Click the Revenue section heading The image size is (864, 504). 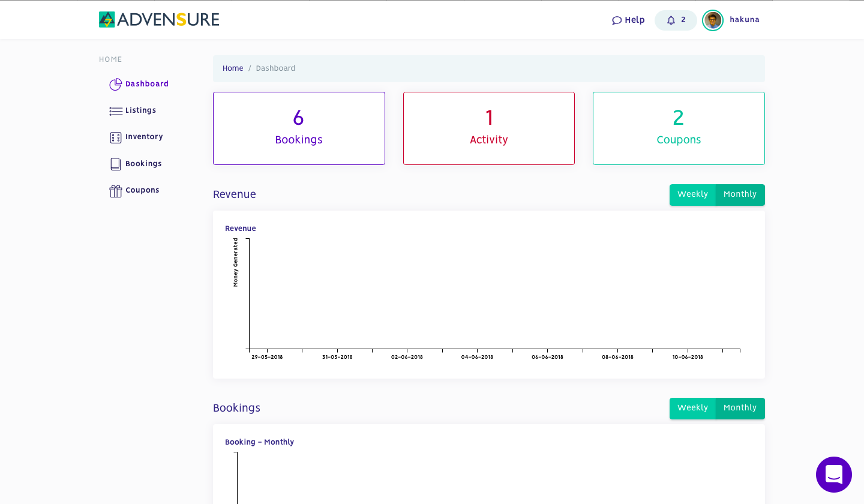(235, 194)
